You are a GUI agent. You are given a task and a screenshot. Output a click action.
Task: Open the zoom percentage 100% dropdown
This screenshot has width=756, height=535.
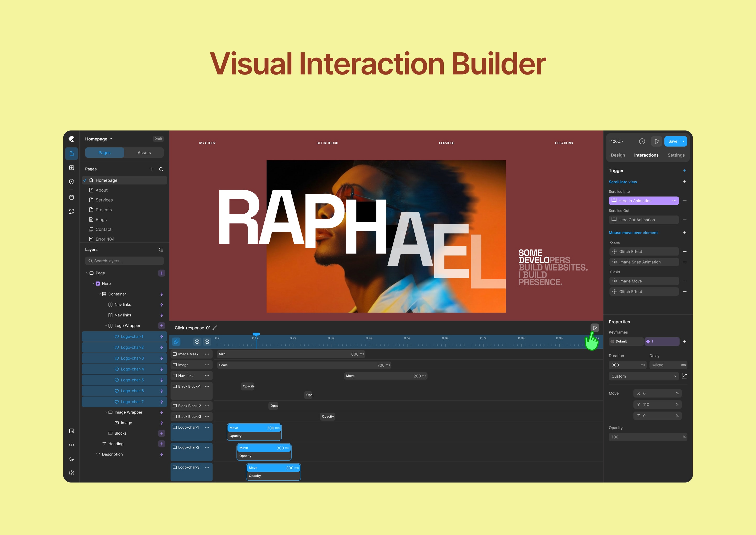[x=617, y=141]
